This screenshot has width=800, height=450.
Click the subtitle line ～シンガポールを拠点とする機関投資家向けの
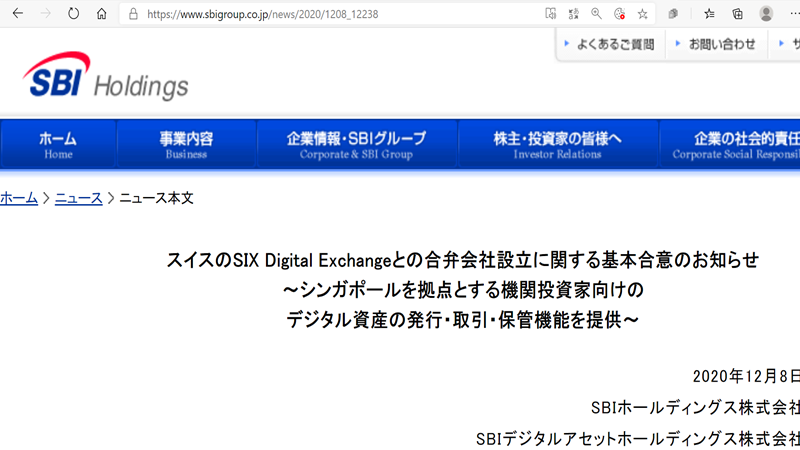[463, 290]
